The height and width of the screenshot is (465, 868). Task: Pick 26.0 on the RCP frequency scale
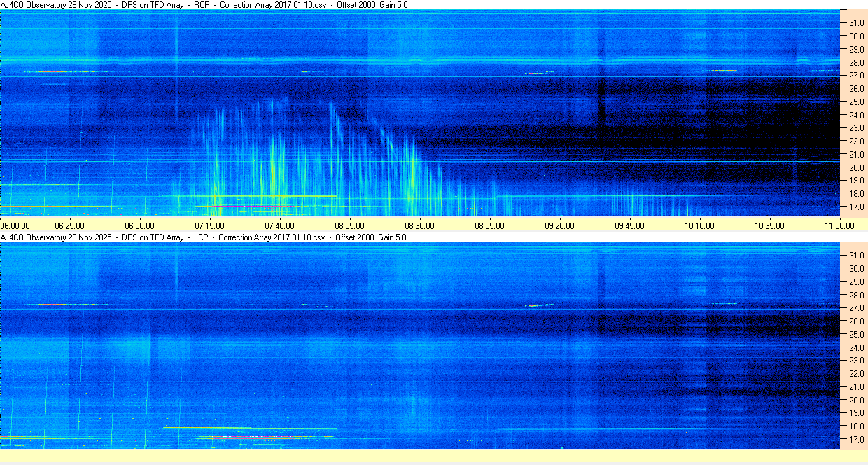[x=856, y=89]
